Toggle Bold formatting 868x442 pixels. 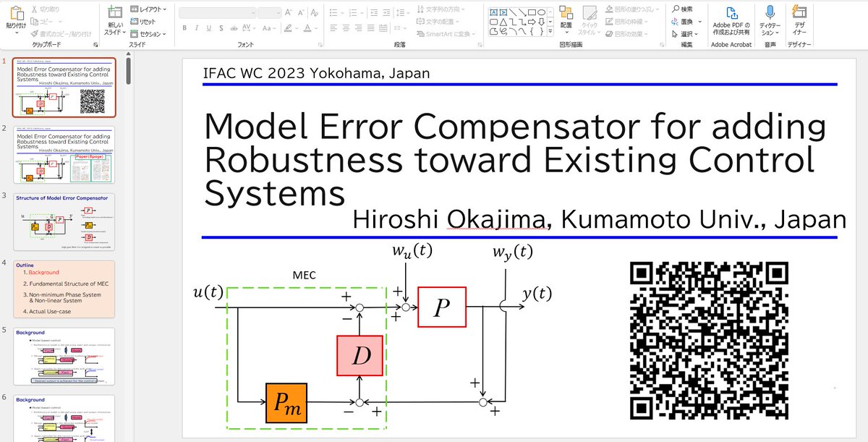pyautogui.click(x=184, y=27)
